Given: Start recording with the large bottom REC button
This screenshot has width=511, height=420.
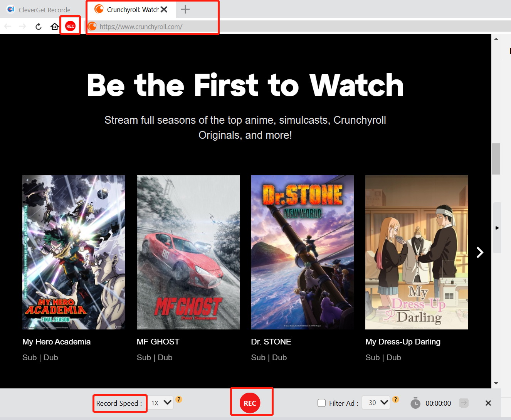Looking at the screenshot, I should coord(250,403).
